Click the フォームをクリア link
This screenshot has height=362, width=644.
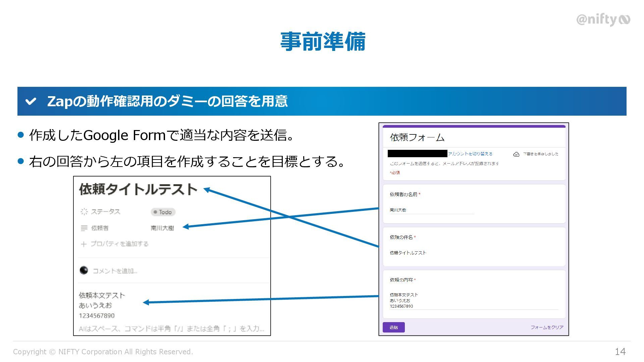click(x=547, y=327)
